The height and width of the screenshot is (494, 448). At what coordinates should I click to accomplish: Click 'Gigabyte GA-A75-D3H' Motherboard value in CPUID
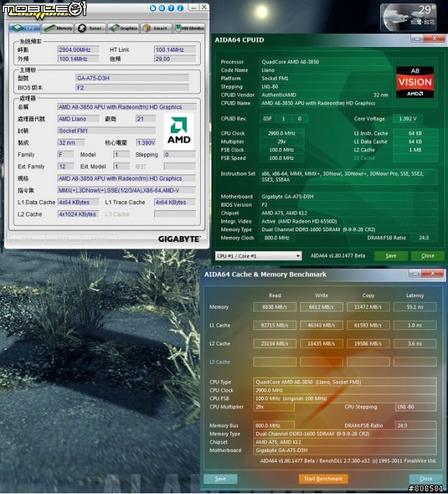pyautogui.click(x=288, y=197)
